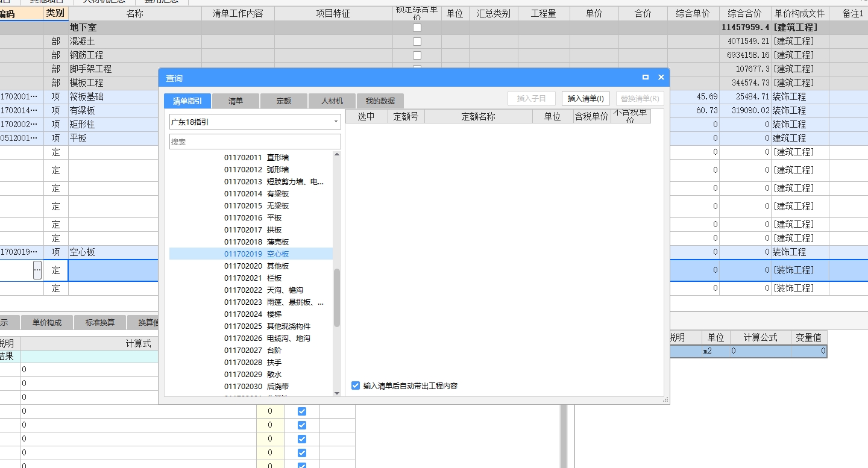Image resolution: width=868 pixels, height=468 pixels.
Task: Click the resize grip of the 查询 dialog
Action: tap(665, 400)
